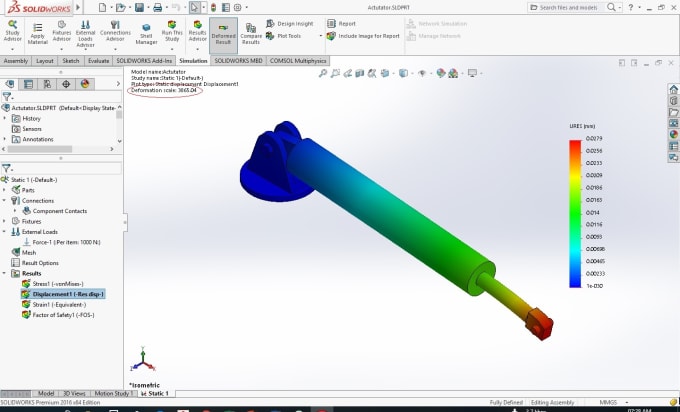Image resolution: width=680 pixels, height=412 pixels.
Task: Collapse the Connections node
Action: tap(4, 200)
